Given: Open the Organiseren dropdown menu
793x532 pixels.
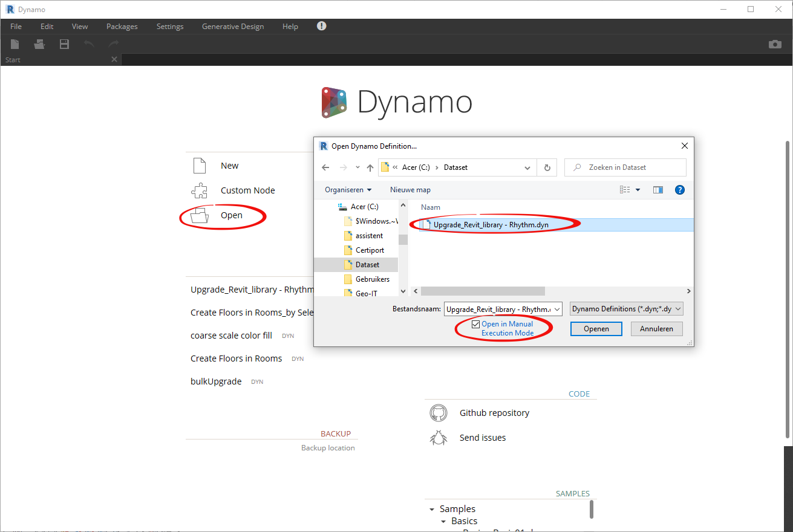Looking at the screenshot, I should (x=348, y=190).
